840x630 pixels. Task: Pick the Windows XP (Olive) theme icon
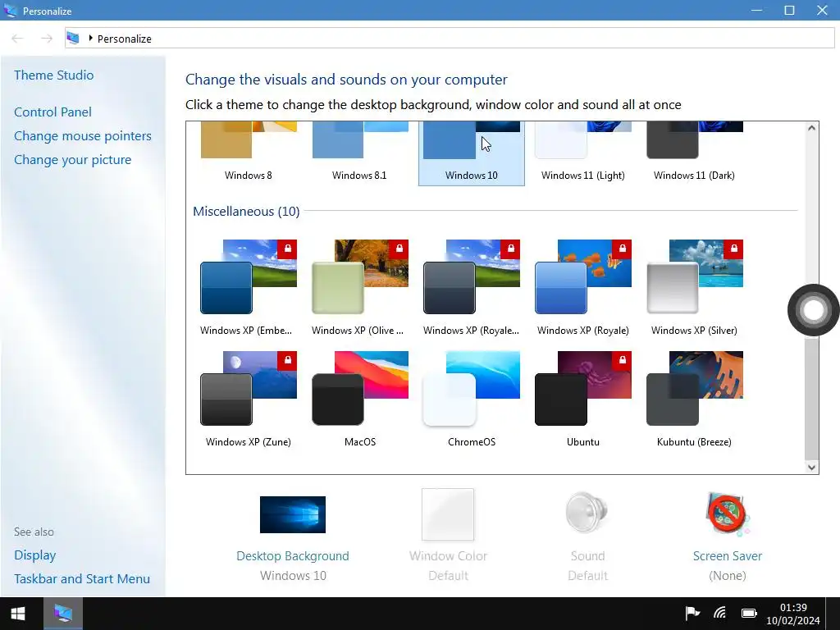click(x=359, y=276)
